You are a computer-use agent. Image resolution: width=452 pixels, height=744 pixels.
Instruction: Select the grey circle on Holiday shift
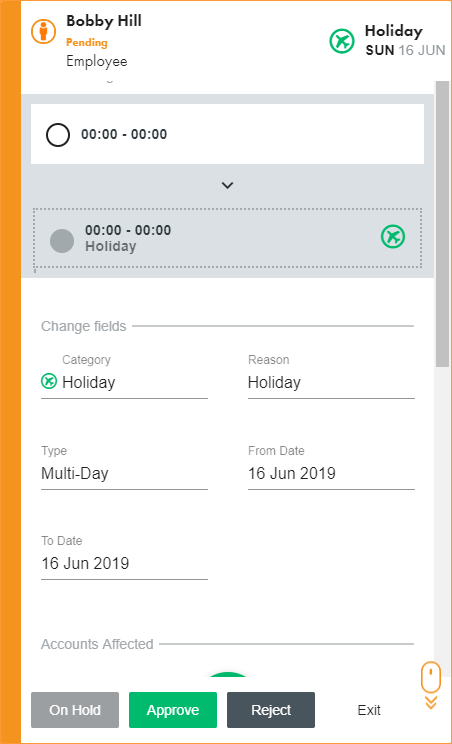(x=62, y=241)
